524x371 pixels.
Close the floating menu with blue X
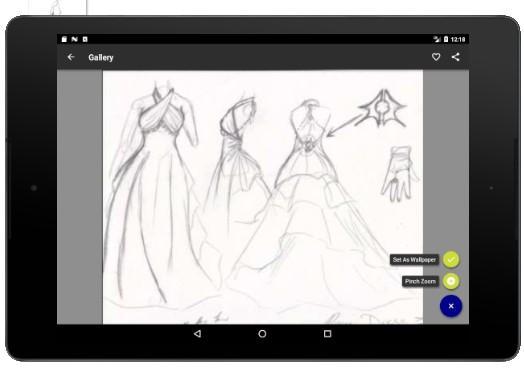(451, 306)
